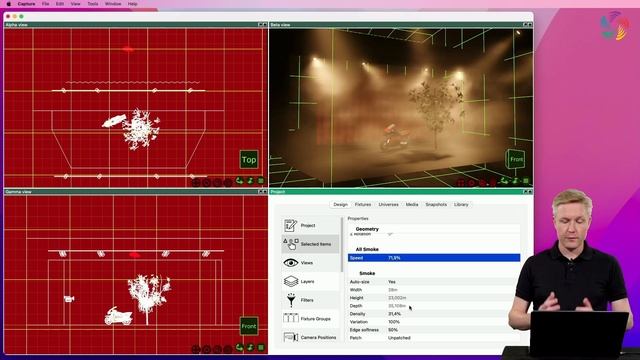640x360 pixels.
Task: Click the rightmost header icon of Gamma view
Action: pos(264,191)
